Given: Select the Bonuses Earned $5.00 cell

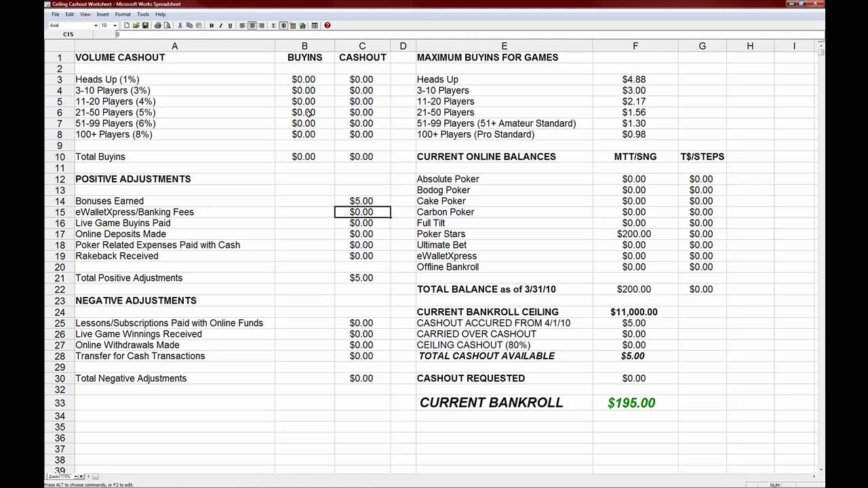Looking at the screenshot, I should (x=362, y=201).
